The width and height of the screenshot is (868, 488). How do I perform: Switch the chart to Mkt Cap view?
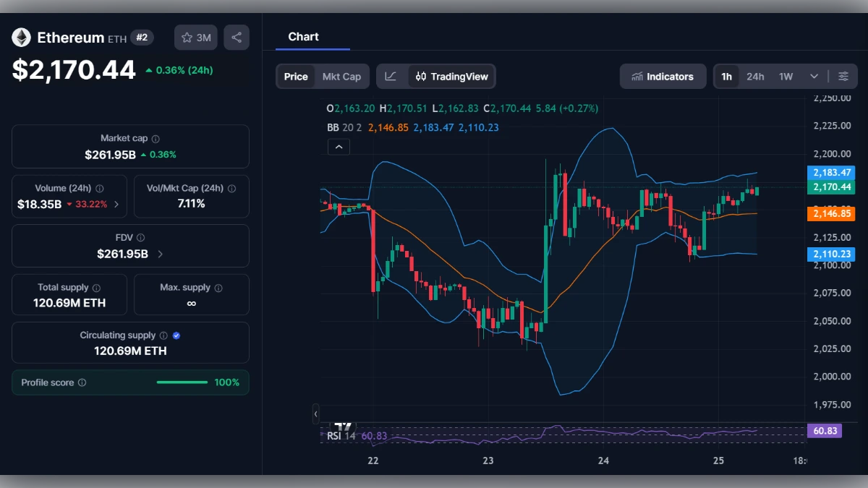(343, 76)
